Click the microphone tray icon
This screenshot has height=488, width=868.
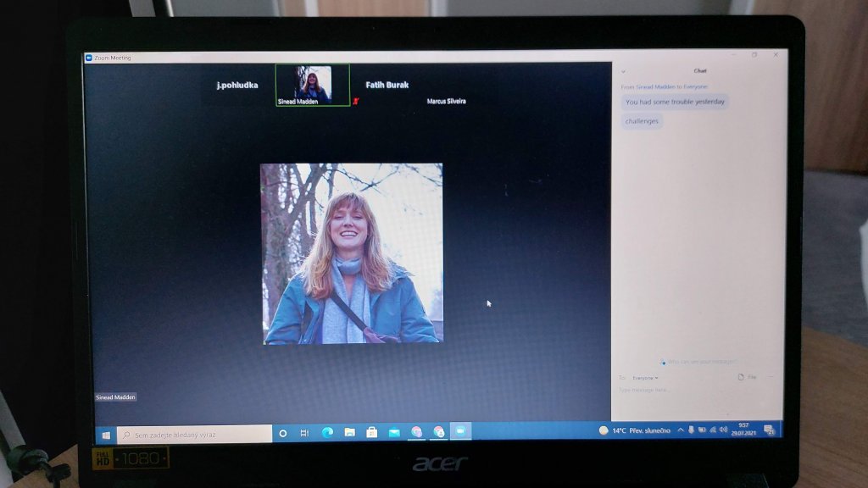tap(691, 430)
